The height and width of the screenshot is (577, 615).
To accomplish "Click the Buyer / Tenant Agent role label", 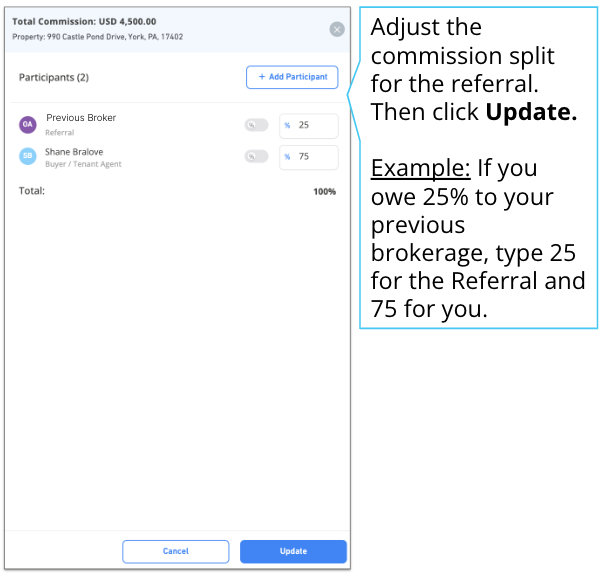I will [x=83, y=164].
